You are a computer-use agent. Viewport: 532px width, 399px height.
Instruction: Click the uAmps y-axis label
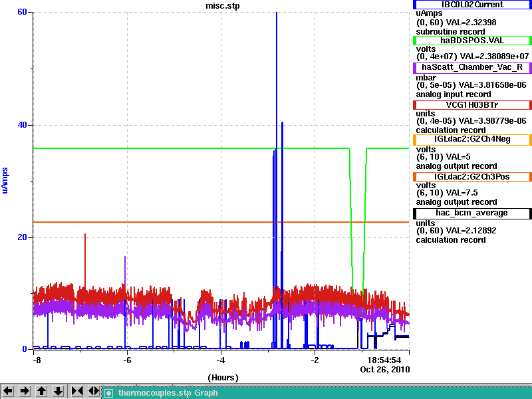[5, 180]
